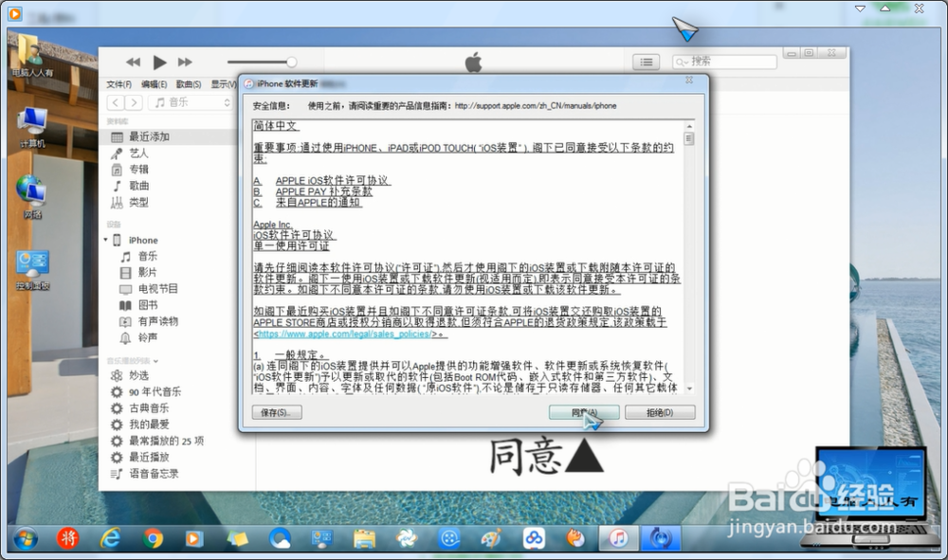Open the 90 年代音乐 playlist
948x560 pixels.
pyautogui.click(x=155, y=391)
